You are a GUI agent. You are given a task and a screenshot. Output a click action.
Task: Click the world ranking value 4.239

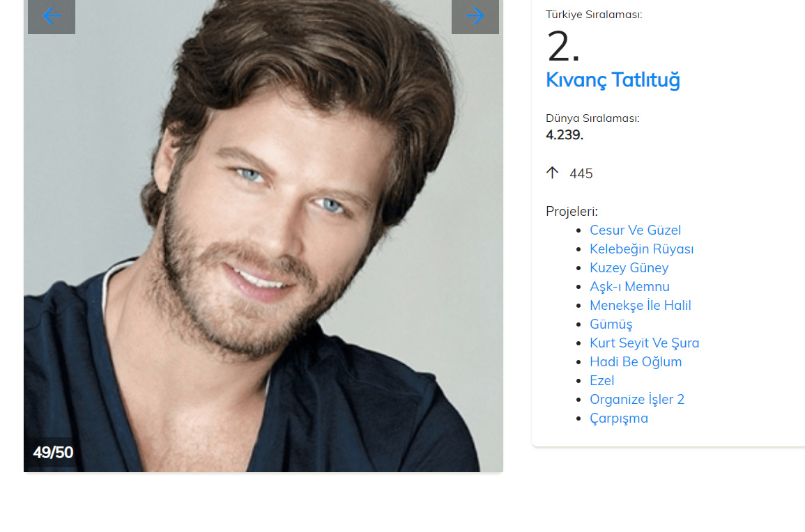pyautogui.click(x=565, y=135)
